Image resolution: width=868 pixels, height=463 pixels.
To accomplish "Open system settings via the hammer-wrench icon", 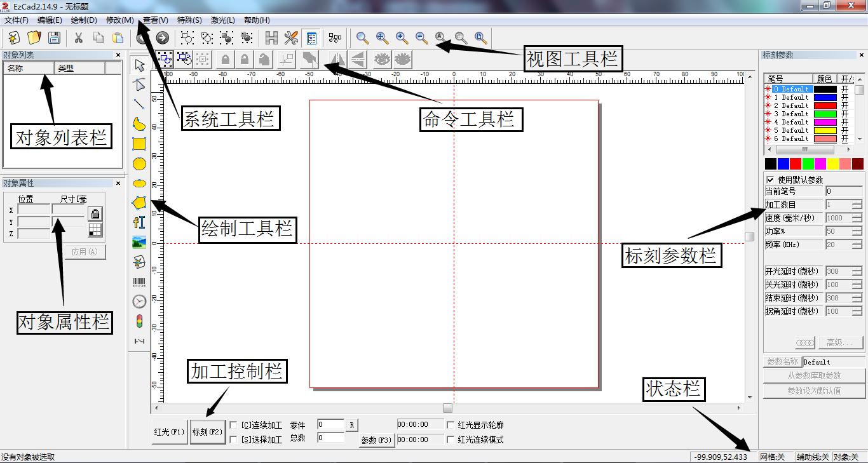I will click(290, 37).
